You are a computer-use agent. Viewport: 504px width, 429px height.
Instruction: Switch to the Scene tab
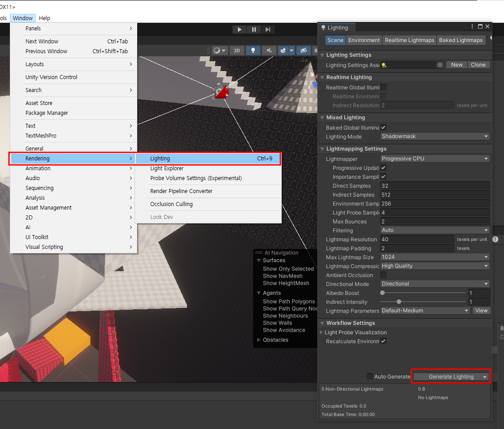click(x=335, y=40)
